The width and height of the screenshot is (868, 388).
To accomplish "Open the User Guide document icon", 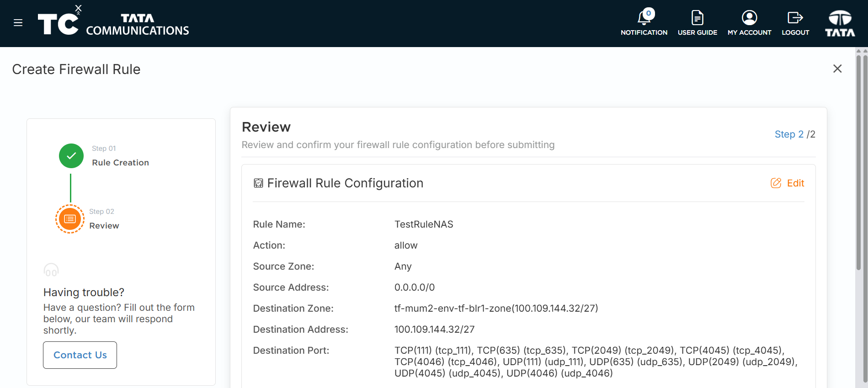I will 697,18.
